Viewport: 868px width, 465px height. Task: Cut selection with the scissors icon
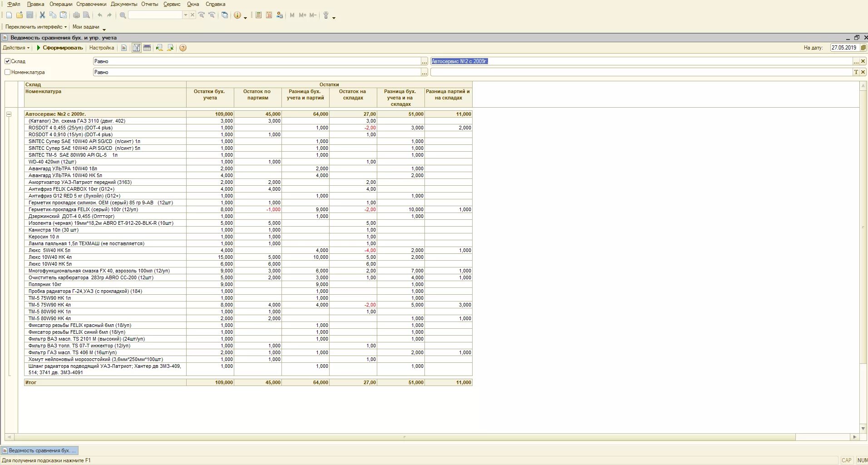(42, 15)
